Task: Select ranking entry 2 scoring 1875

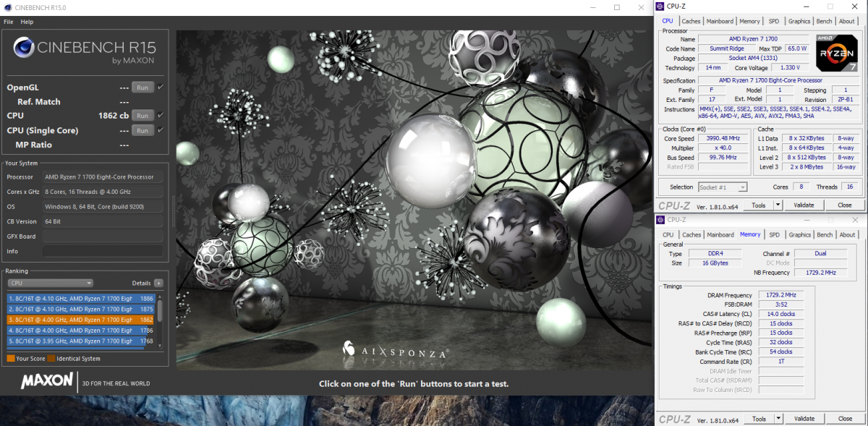Action: (x=81, y=309)
